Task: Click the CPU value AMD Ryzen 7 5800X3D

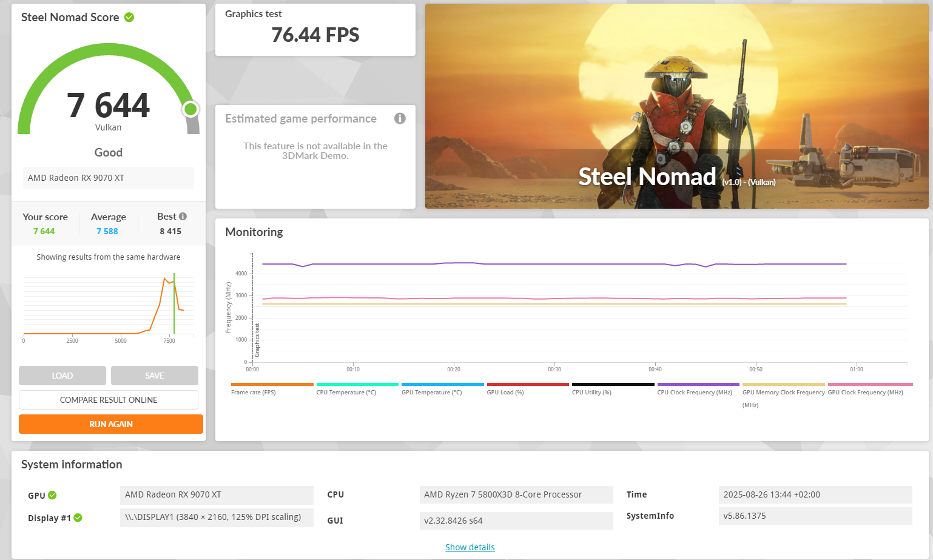Action: coord(516,495)
